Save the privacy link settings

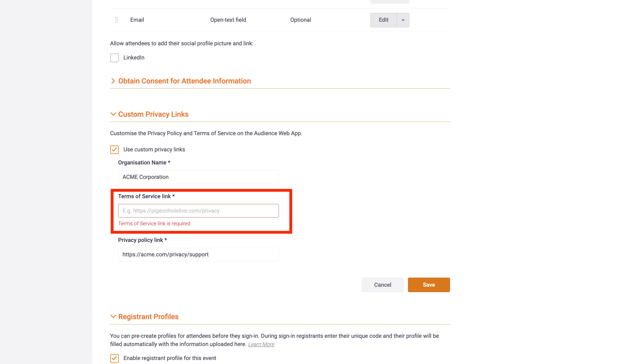click(428, 285)
